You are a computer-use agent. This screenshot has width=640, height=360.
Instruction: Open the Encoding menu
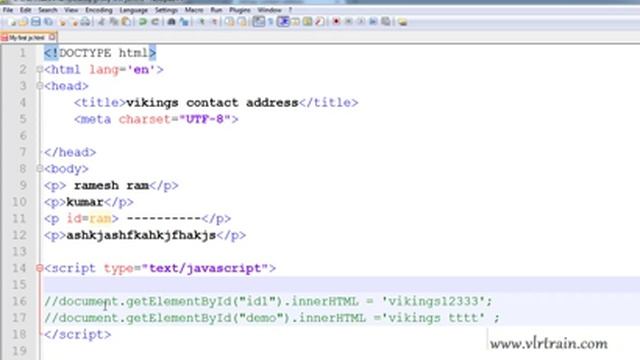(98, 10)
